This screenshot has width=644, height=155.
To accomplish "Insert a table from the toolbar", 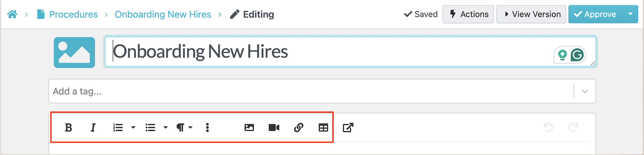I will (x=323, y=127).
